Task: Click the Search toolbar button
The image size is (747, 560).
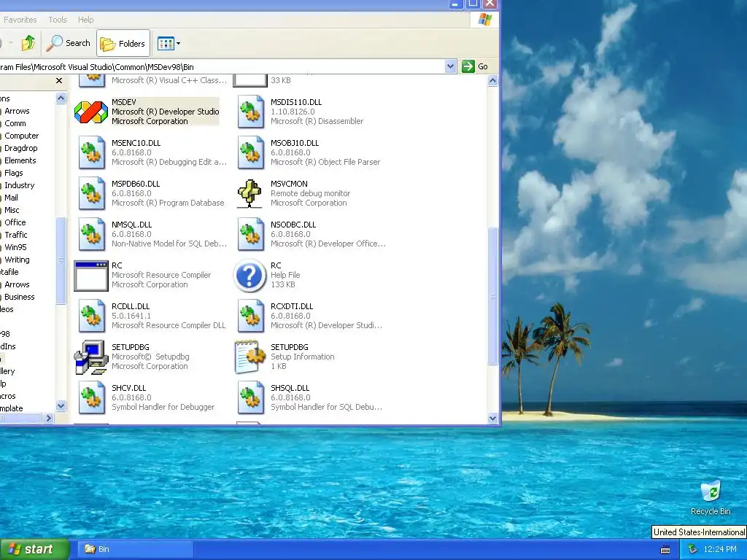Action: [68, 43]
